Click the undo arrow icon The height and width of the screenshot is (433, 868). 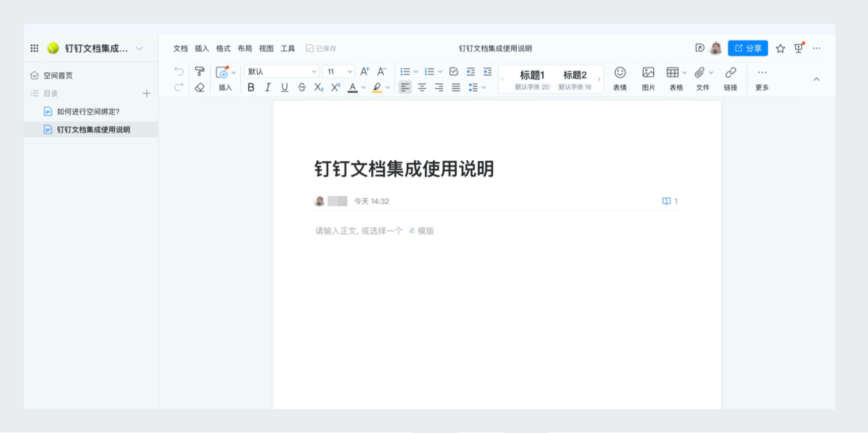pos(179,71)
